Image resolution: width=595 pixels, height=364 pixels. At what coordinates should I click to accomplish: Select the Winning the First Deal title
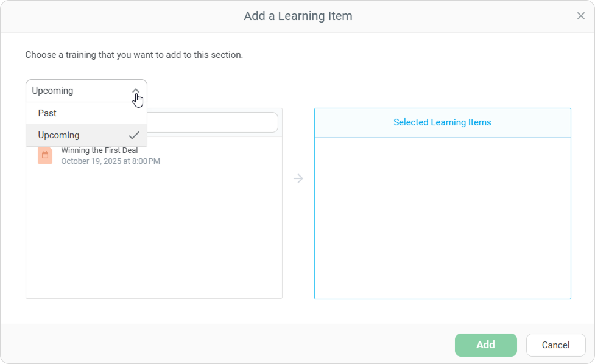(99, 150)
